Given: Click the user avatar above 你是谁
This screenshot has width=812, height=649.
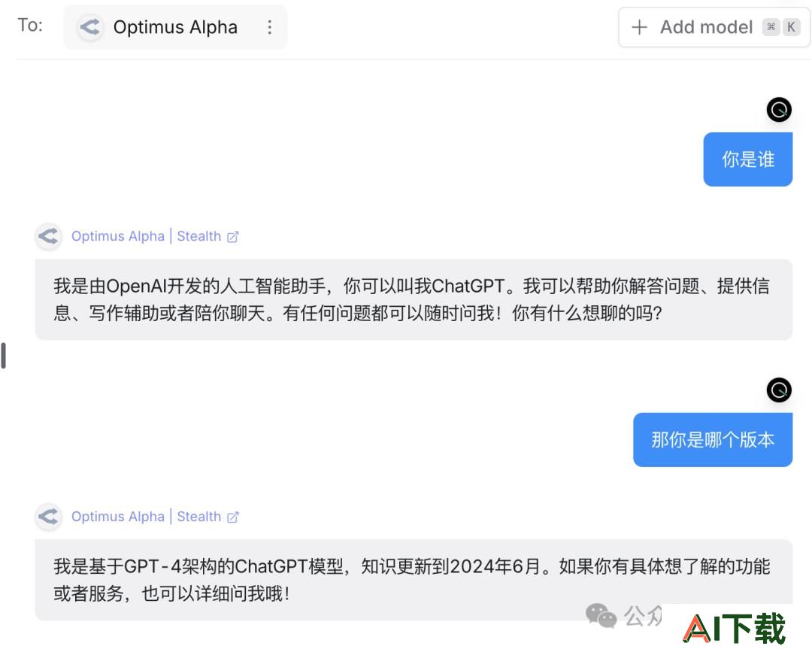Looking at the screenshot, I should coord(779,109).
